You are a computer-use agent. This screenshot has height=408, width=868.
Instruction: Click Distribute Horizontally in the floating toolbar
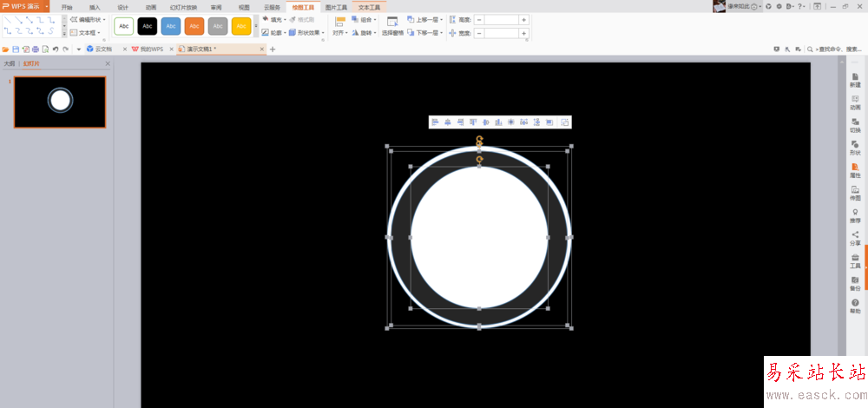[x=523, y=122]
